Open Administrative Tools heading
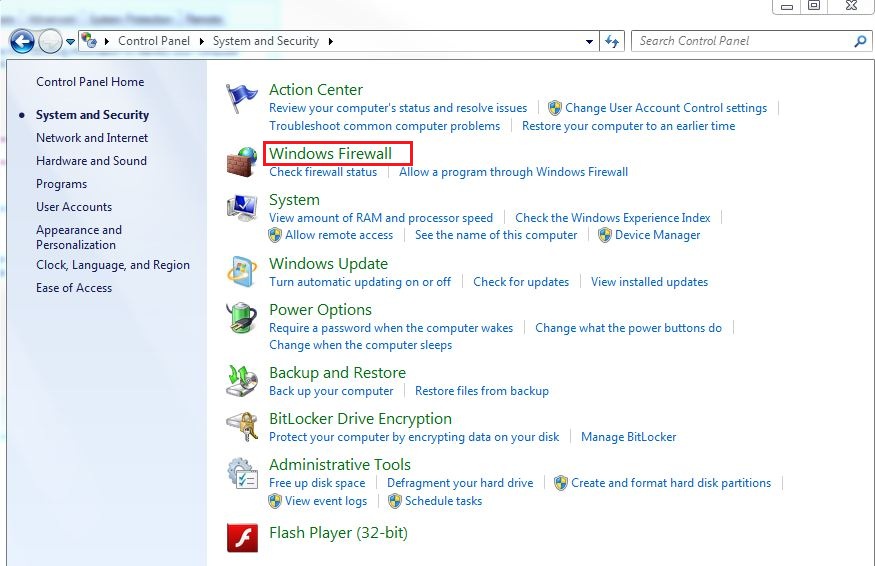The width and height of the screenshot is (875, 566). (x=340, y=464)
